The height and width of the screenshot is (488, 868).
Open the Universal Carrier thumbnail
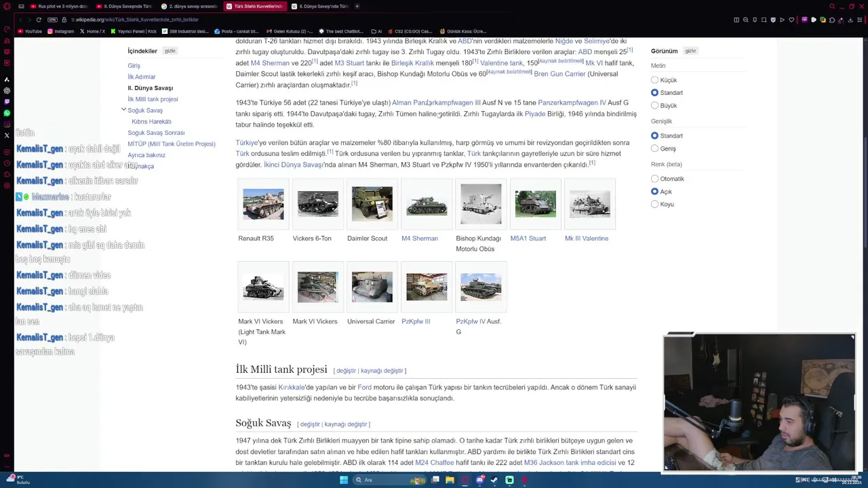tap(372, 287)
